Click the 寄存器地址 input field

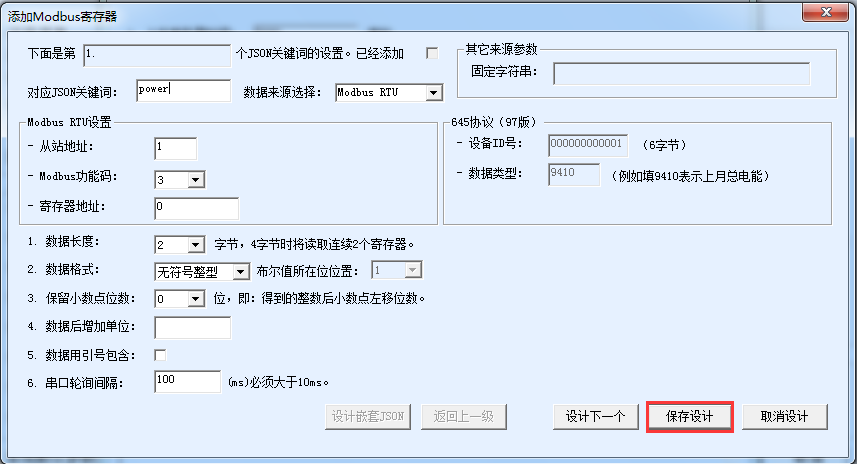click(196, 208)
